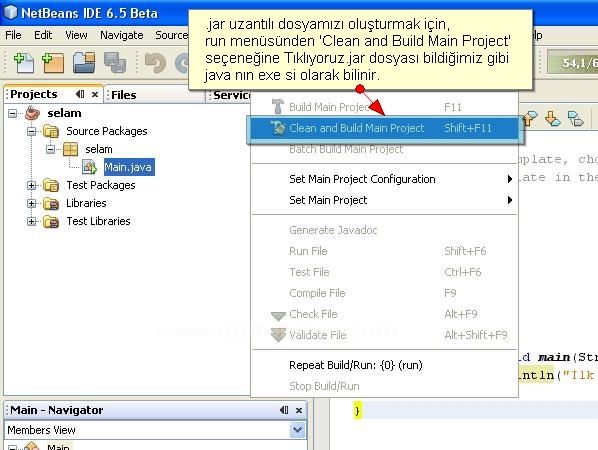Select the Test Libraries label

tap(98, 221)
